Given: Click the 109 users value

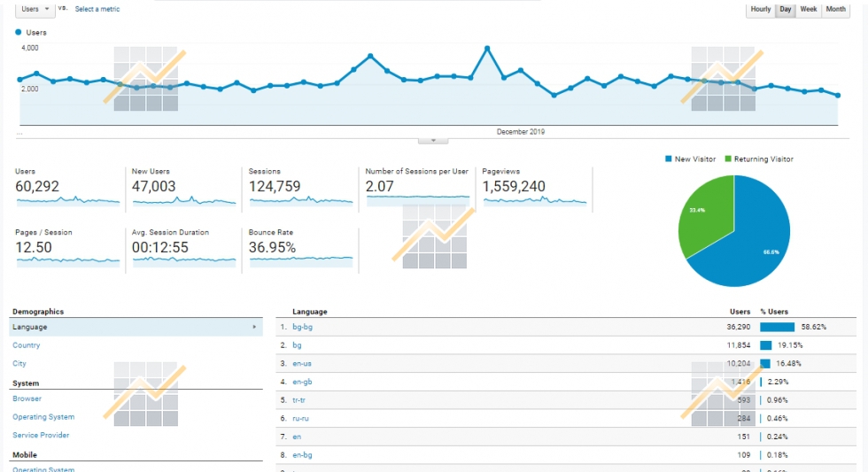Looking at the screenshot, I should pyautogui.click(x=743, y=455).
